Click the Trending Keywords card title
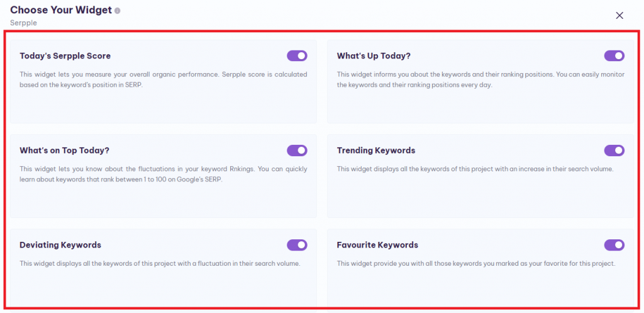This screenshot has height=313, width=644. pyautogui.click(x=376, y=151)
